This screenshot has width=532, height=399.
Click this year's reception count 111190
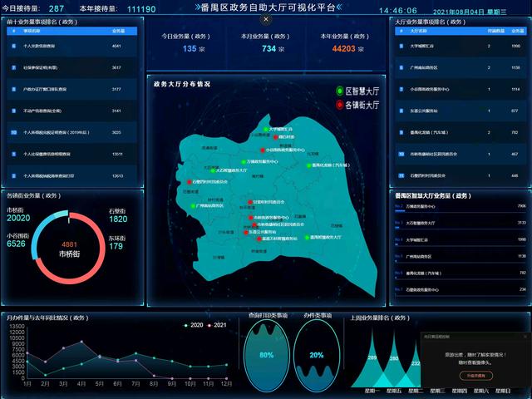[x=141, y=9]
